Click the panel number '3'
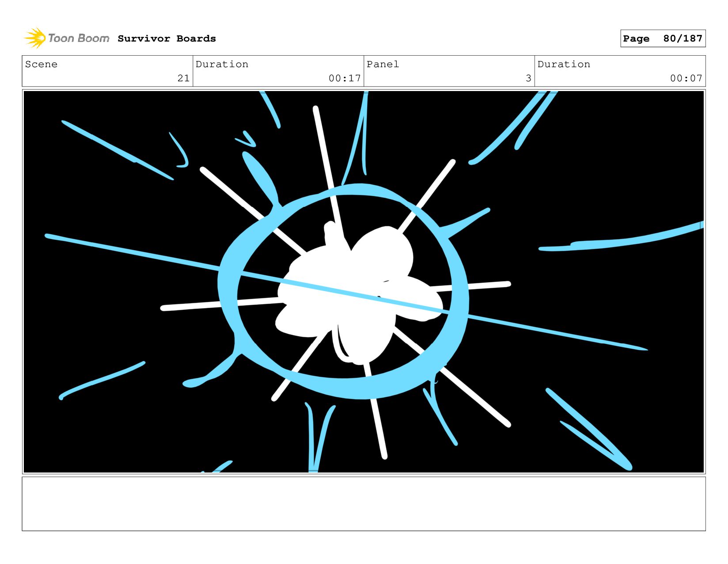This screenshot has width=728, height=564. coord(528,78)
